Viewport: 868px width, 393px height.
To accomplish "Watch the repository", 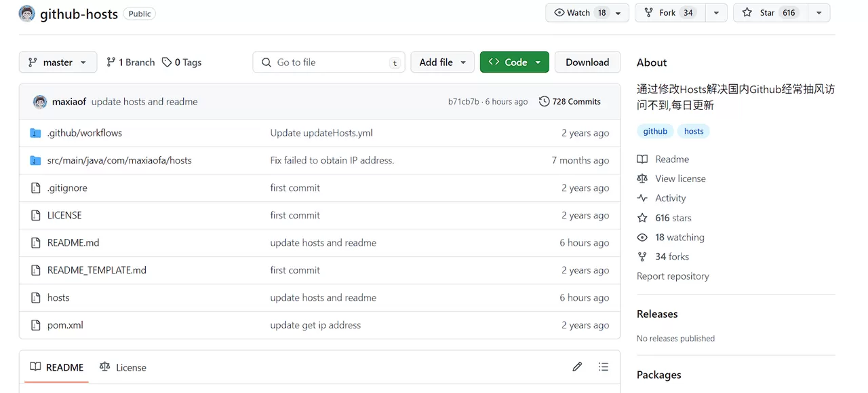I will click(580, 12).
